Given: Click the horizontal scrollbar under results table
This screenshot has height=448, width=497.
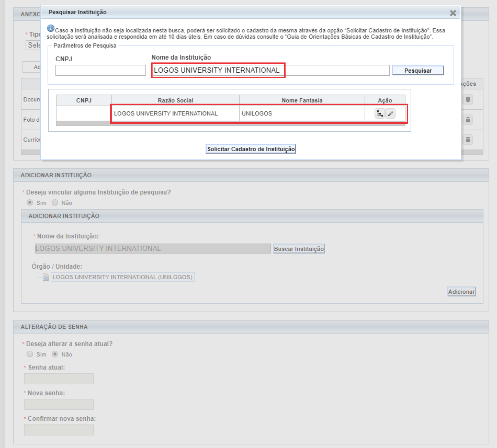Looking at the screenshot, I should 231,124.
